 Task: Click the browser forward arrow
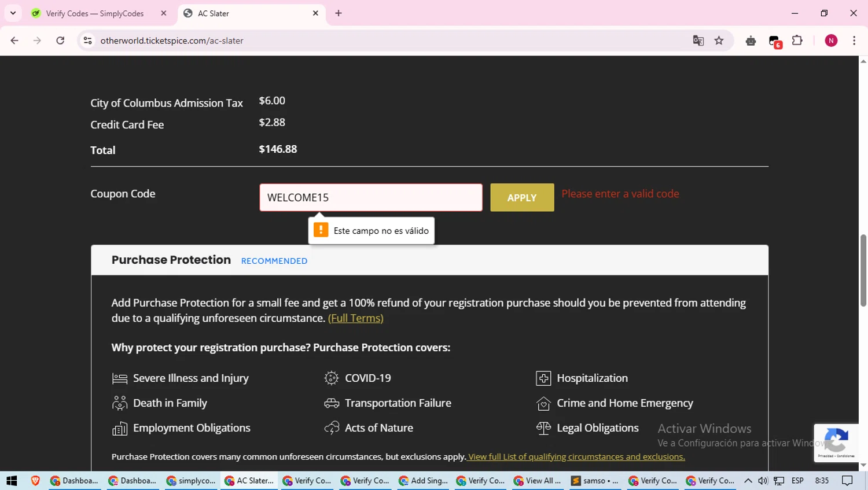coord(37,40)
